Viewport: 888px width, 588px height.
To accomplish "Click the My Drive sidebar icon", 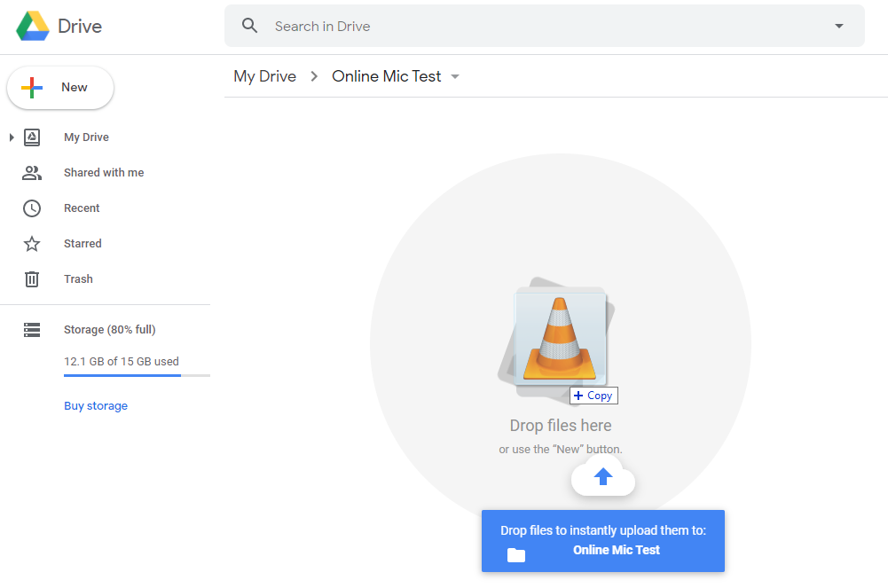I will [32, 137].
